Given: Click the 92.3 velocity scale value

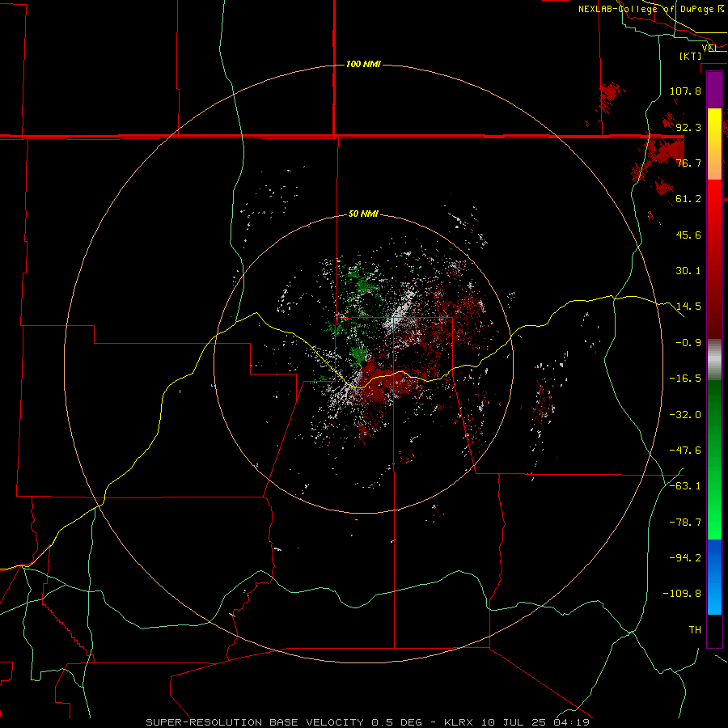Looking at the screenshot, I should coord(688,127).
